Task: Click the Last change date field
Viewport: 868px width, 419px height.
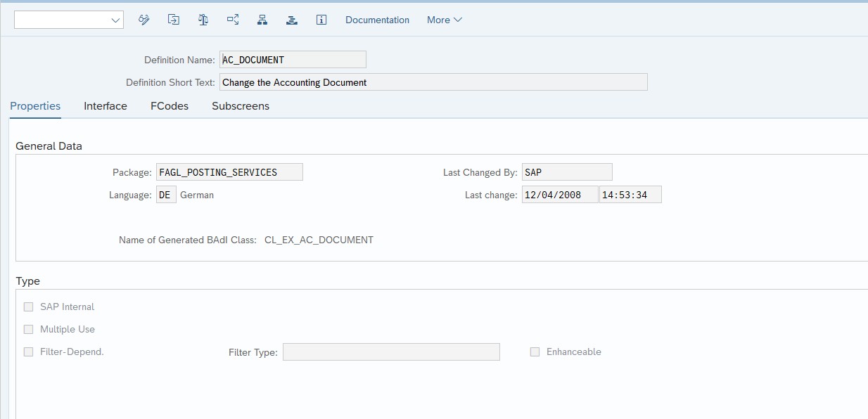Action: point(560,195)
